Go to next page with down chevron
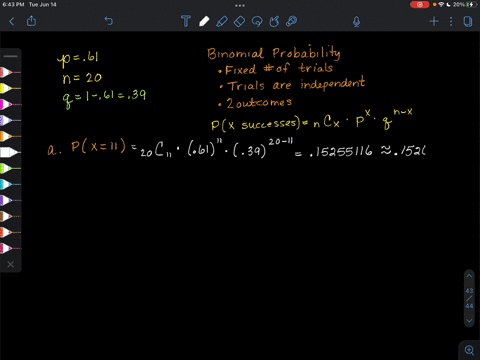Image resolution: width=480 pixels, height=360 pixels. pos(469,321)
